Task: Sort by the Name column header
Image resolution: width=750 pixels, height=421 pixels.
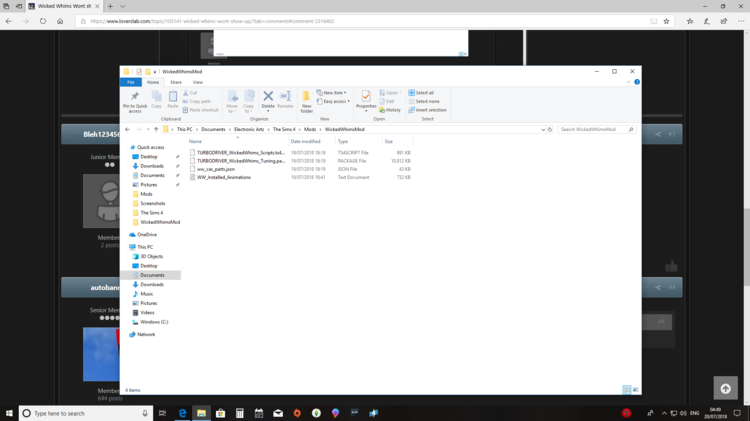Action: tap(195, 142)
